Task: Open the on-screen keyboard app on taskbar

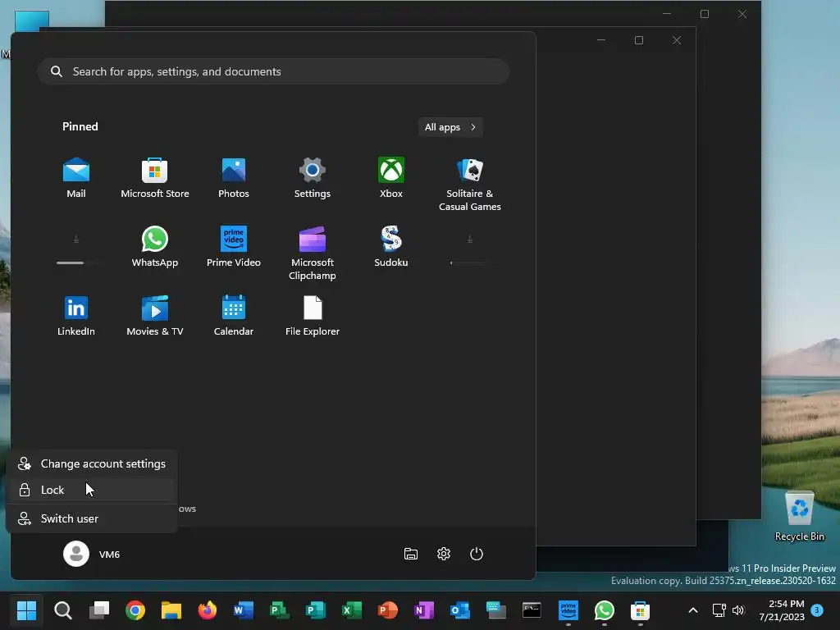Action: coord(496,610)
